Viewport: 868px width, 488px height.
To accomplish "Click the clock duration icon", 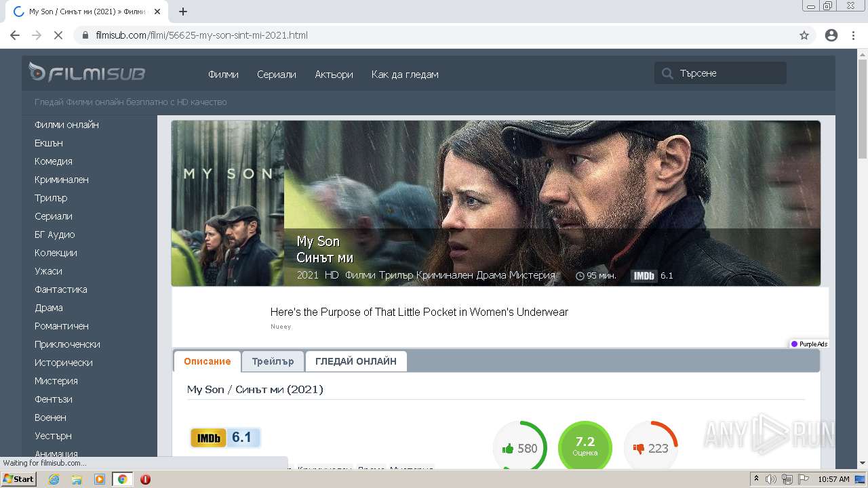I will pos(580,276).
